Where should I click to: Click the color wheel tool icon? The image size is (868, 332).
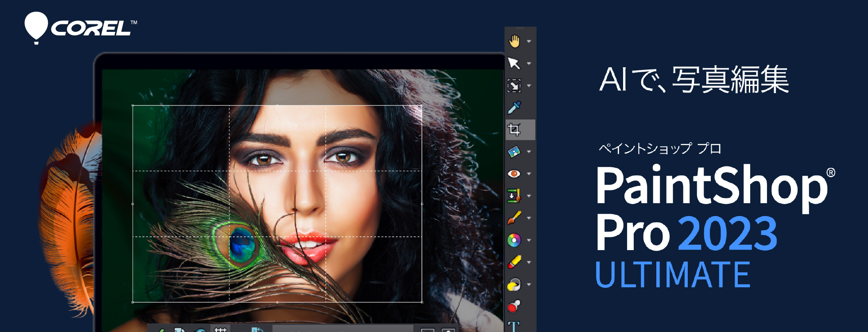(x=514, y=240)
